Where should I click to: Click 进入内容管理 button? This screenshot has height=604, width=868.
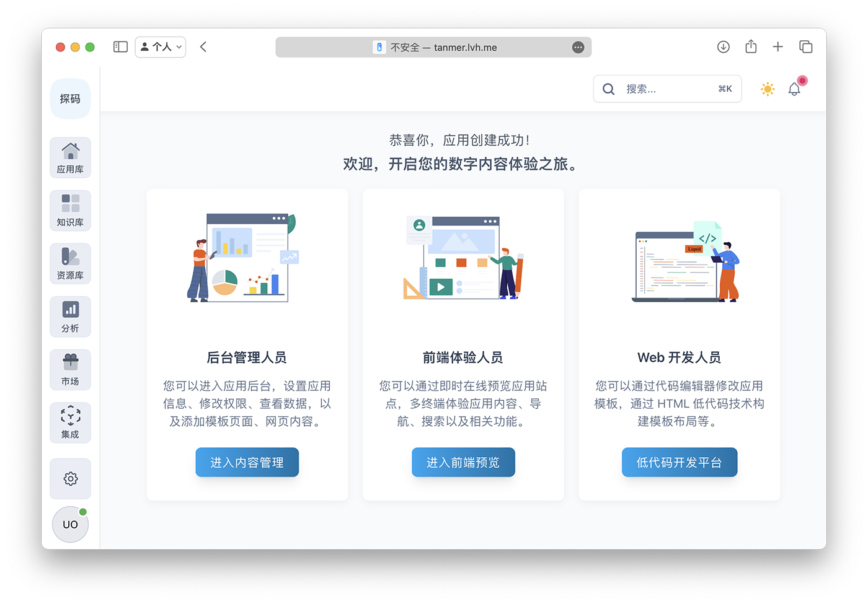(247, 462)
